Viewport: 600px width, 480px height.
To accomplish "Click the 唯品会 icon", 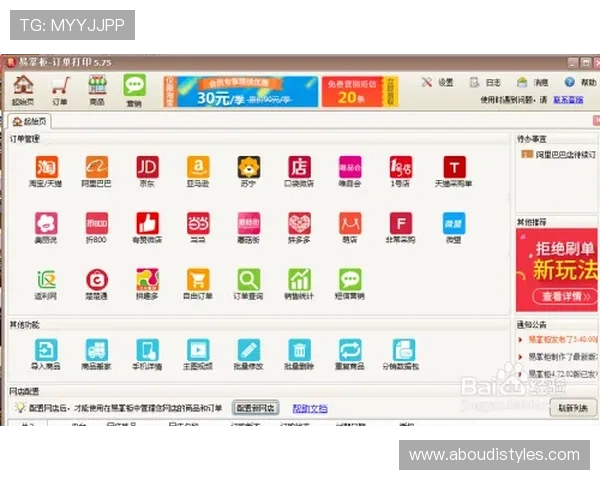I will coord(350,167).
